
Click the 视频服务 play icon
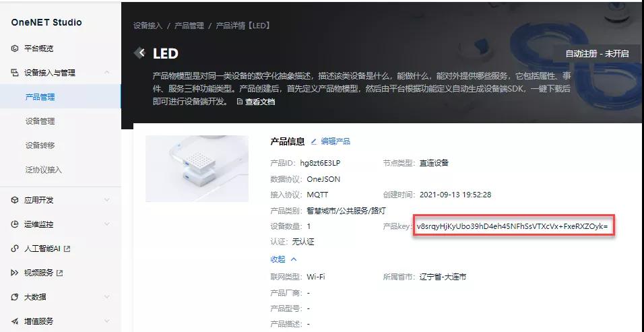pos(15,273)
